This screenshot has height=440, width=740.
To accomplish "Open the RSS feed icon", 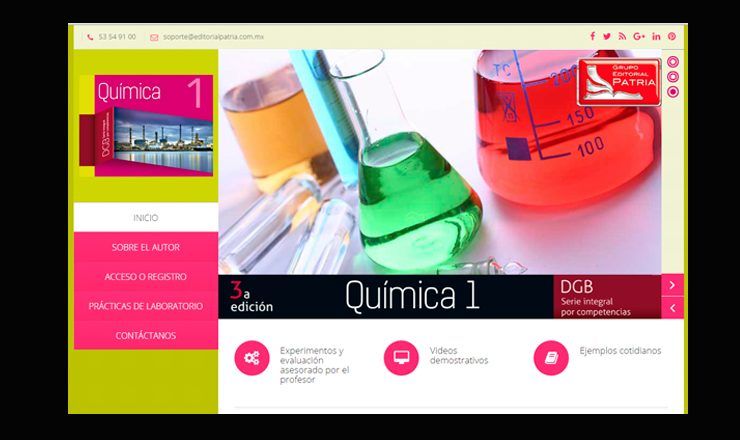I will 622,36.
